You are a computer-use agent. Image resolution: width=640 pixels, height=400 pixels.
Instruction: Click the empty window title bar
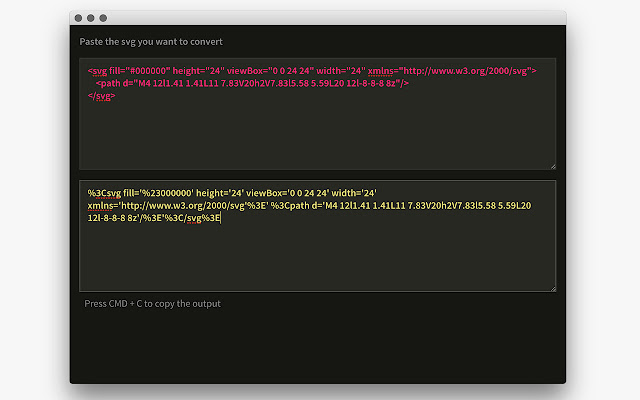coord(330,18)
